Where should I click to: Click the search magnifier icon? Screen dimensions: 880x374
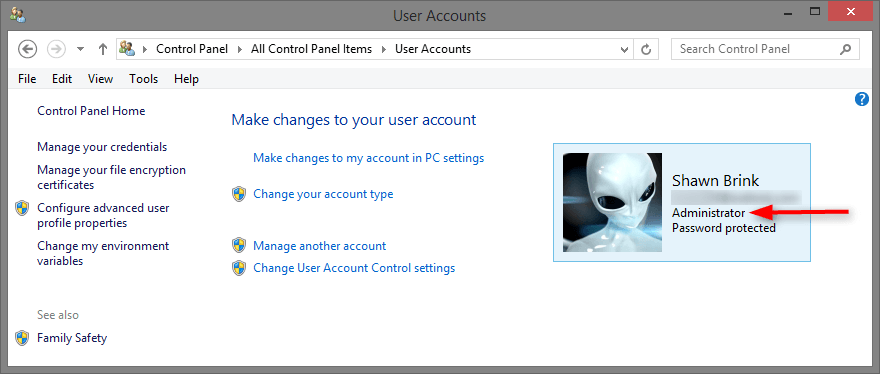pyautogui.click(x=845, y=49)
